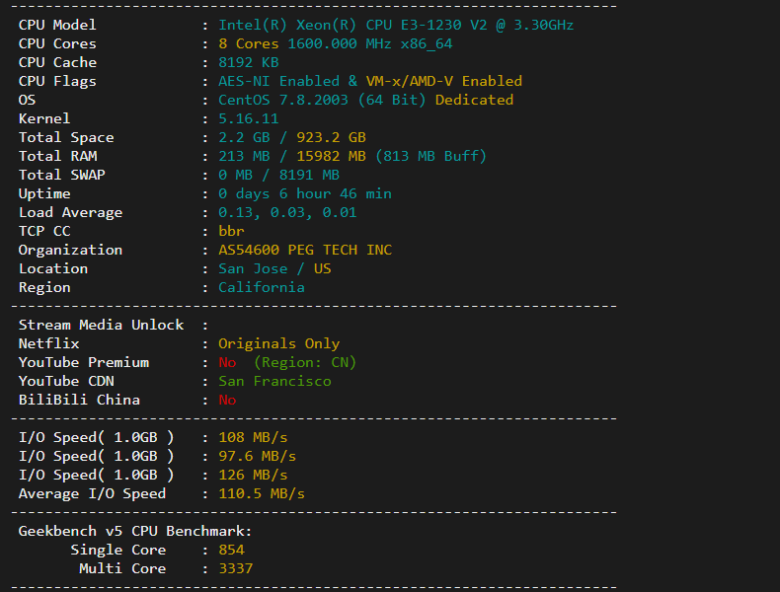This screenshot has height=592, width=780.
Task: Click the YouTube Premium 'No' result
Action: pos(227,363)
